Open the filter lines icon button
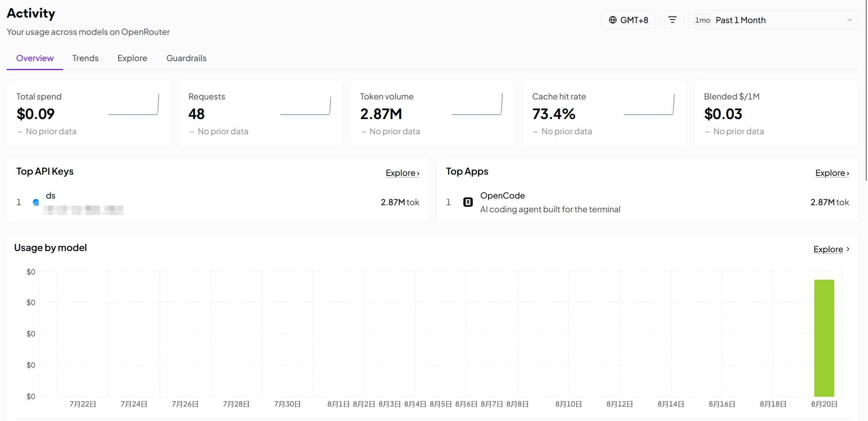 pos(672,20)
